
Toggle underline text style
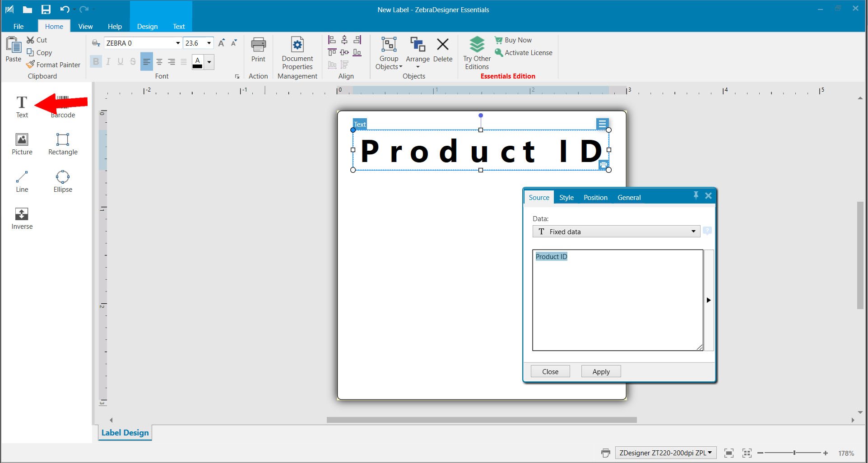121,62
